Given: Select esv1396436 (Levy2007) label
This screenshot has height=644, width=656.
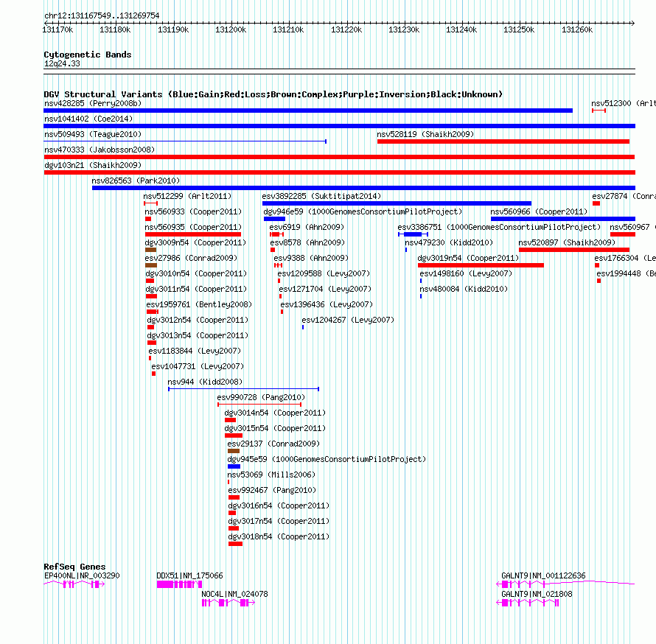Looking at the screenshot, I should pos(327,304).
